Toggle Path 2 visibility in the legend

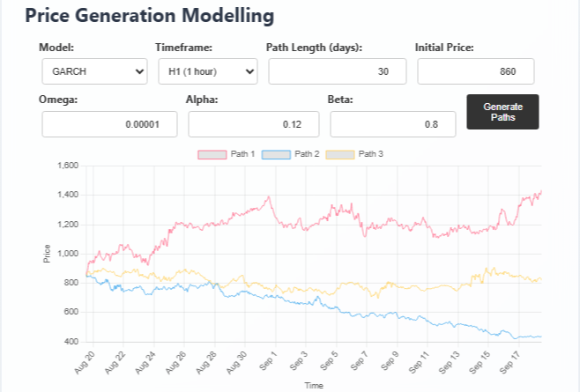(277, 154)
